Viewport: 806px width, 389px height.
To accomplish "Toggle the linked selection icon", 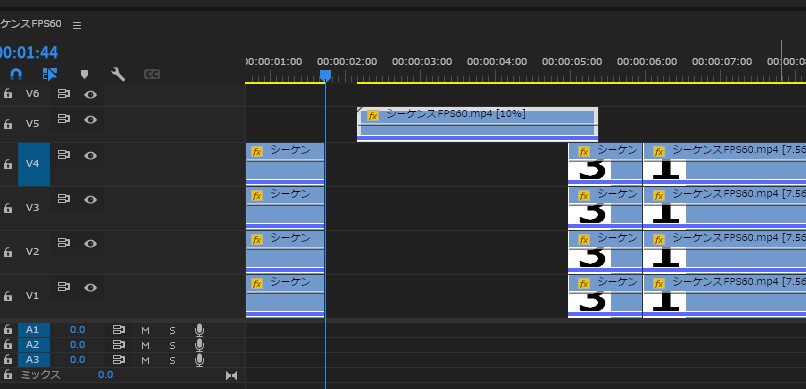I will 50,75.
